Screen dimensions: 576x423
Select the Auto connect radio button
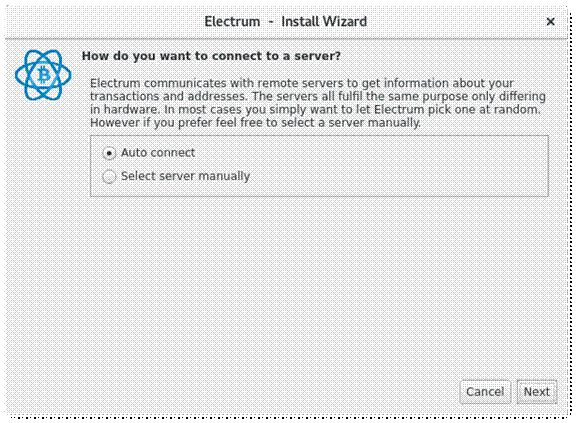click(x=109, y=153)
